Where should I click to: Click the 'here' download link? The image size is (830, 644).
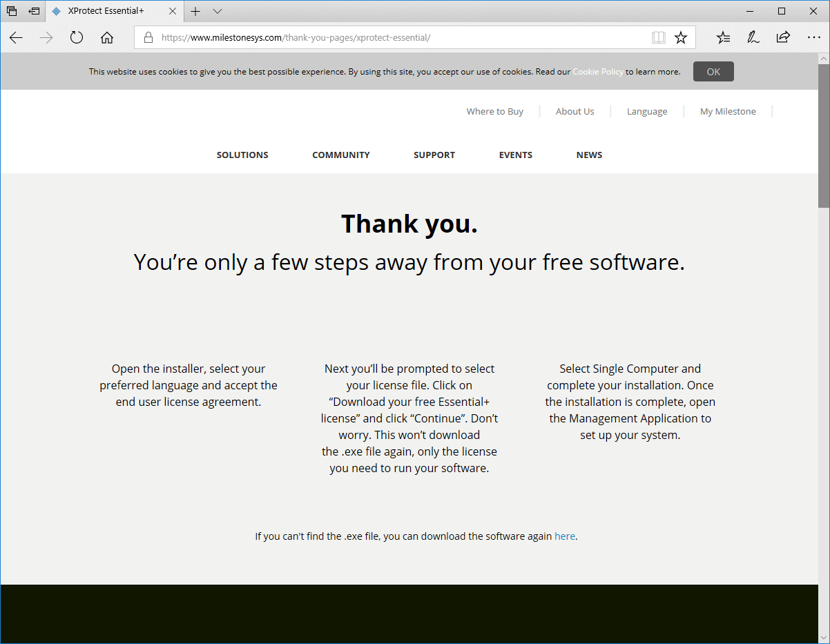click(x=565, y=536)
